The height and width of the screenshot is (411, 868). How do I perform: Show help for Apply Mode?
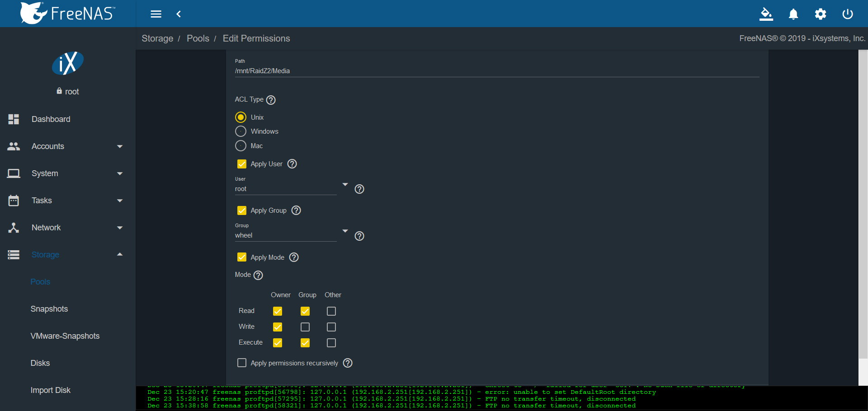(294, 257)
